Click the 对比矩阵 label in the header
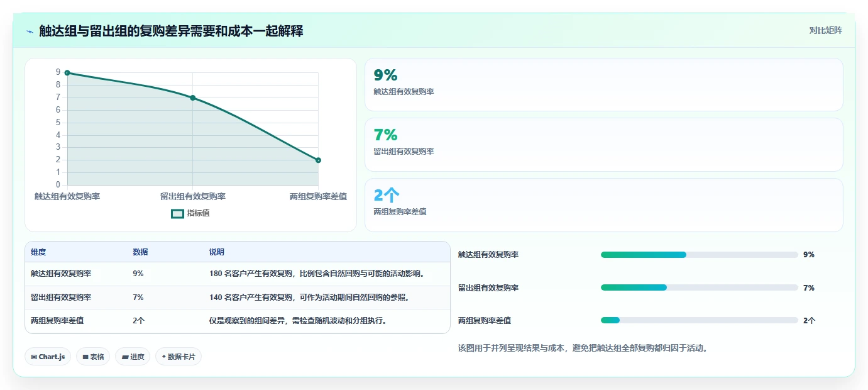Image resolution: width=868 pixels, height=390 pixels. coord(825,30)
